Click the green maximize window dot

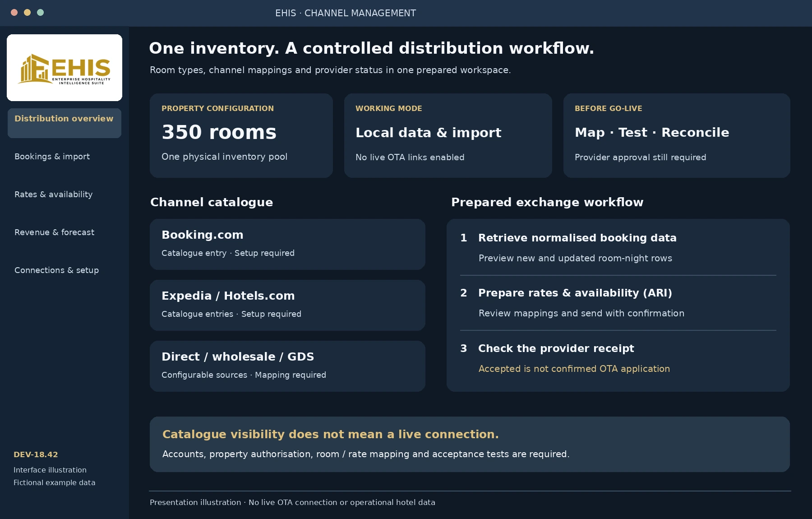[41, 13]
